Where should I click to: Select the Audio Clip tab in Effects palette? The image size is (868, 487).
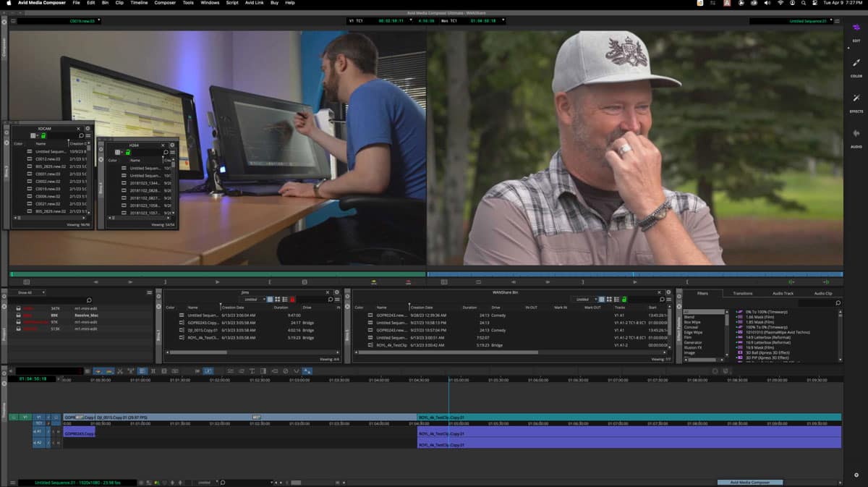pyautogui.click(x=823, y=293)
